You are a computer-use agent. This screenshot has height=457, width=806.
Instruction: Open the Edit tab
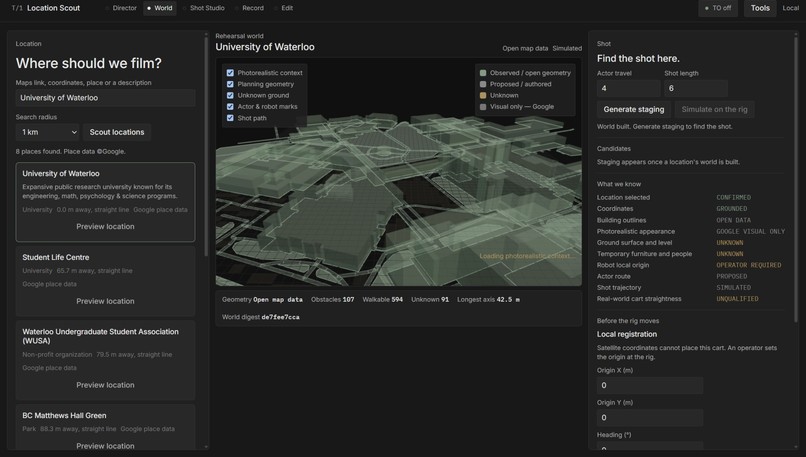tap(284, 8)
